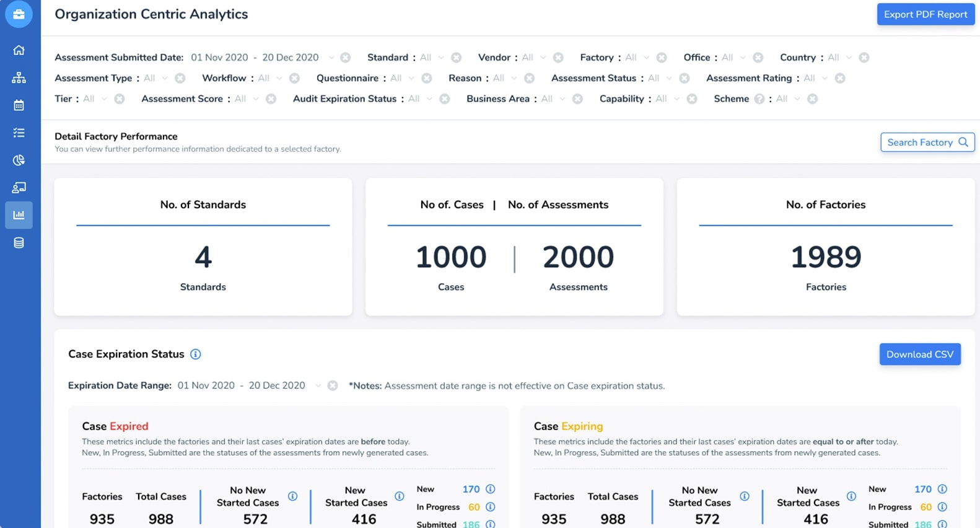Clear the Assessment Type filter
This screenshot has width=980, height=528.
coord(180,78)
